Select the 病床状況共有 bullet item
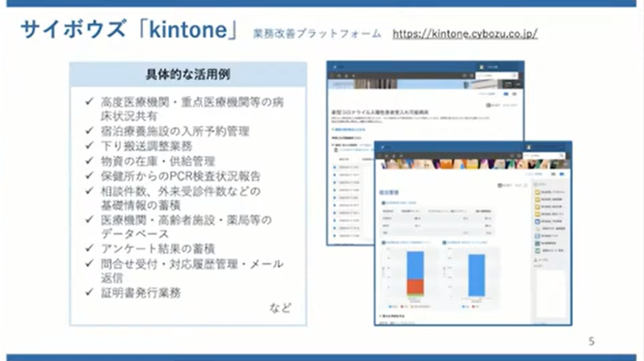644x361 pixels. click(192, 109)
